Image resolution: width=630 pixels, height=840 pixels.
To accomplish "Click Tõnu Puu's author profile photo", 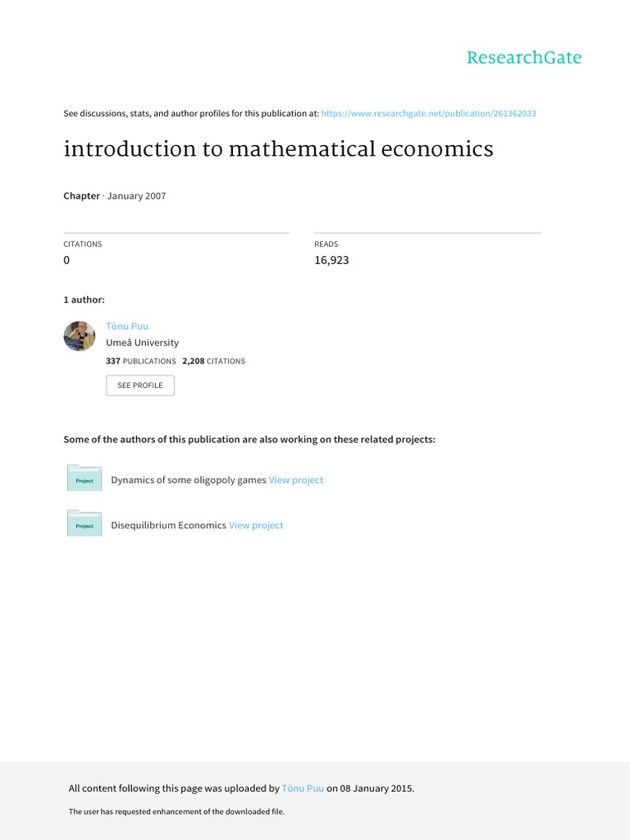I will click(x=80, y=336).
